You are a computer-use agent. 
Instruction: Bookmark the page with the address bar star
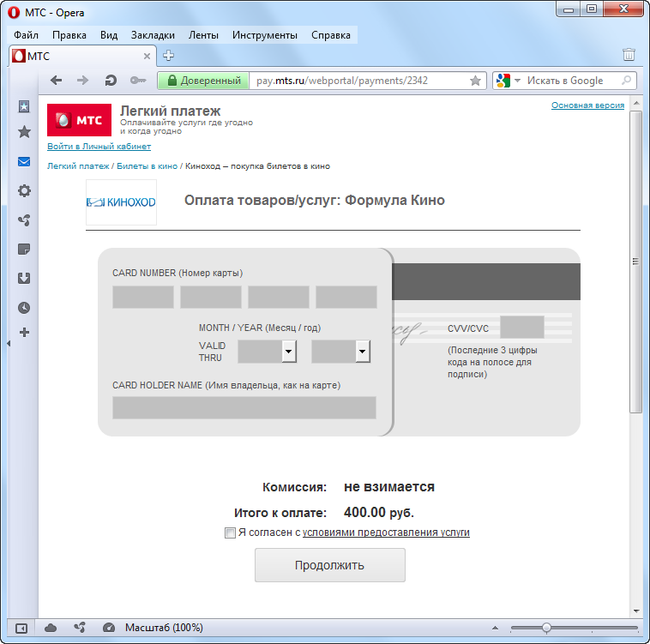475,81
